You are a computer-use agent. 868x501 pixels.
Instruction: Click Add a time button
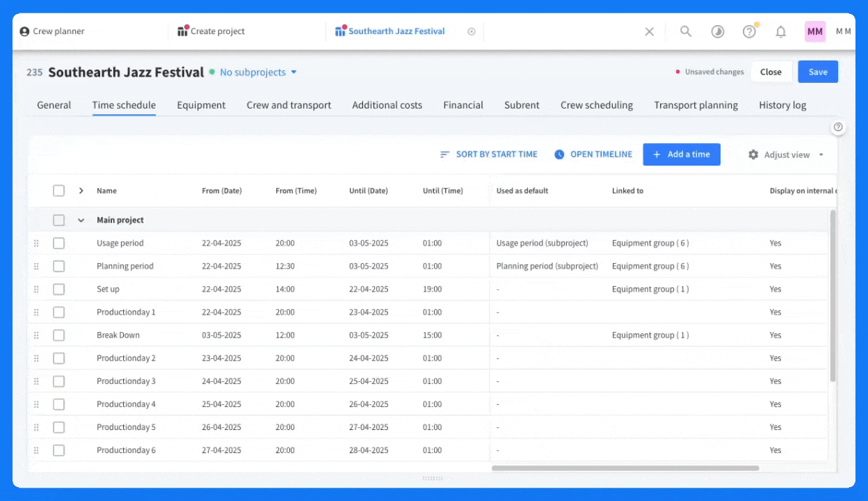click(x=682, y=154)
